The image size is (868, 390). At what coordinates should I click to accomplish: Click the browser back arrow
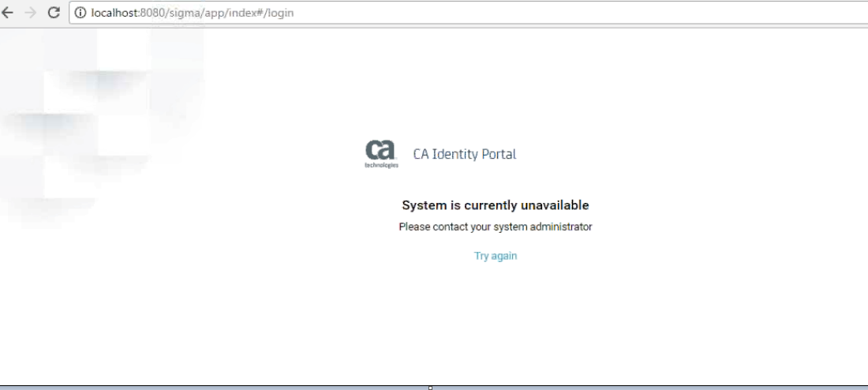[x=7, y=12]
